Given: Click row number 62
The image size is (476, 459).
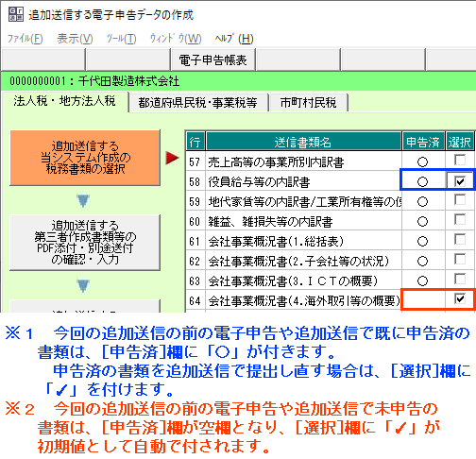Looking at the screenshot, I should pos(195,262).
